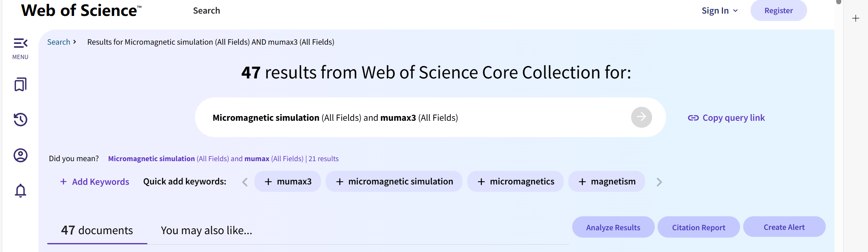Screen dimensions: 868x252
Task: Switch to the 47 documents tab
Action: point(97,230)
